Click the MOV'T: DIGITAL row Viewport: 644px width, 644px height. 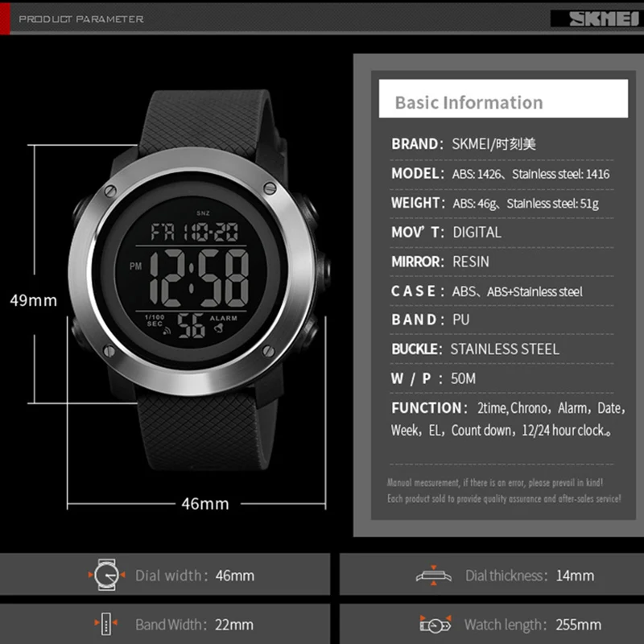pyautogui.click(x=446, y=232)
